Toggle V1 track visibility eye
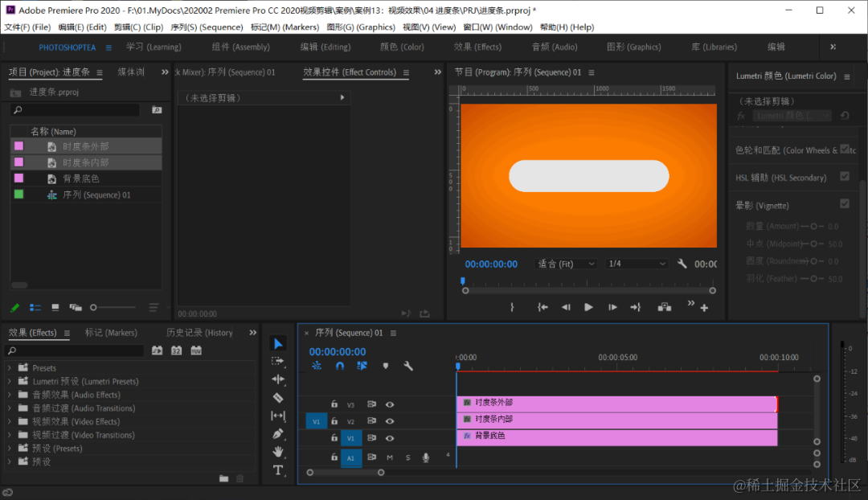Image resolution: width=868 pixels, height=500 pixels. [x=390, y=438]
